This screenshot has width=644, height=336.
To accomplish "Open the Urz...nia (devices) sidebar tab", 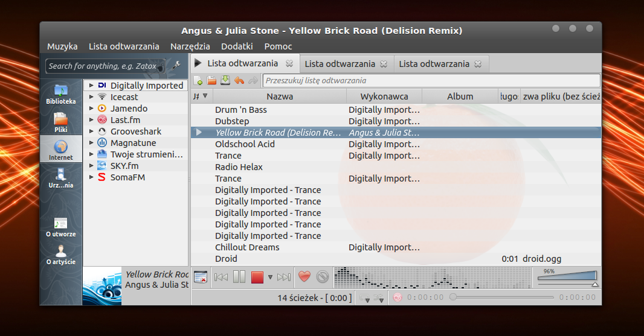I will click(61, 177).
